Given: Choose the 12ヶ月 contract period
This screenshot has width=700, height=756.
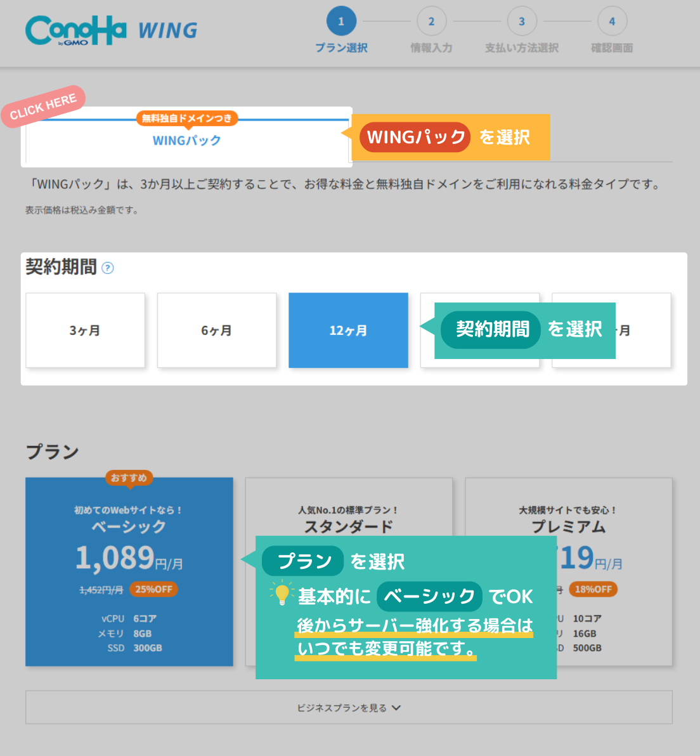Looking at the screenshot, I should coord(348,330).
